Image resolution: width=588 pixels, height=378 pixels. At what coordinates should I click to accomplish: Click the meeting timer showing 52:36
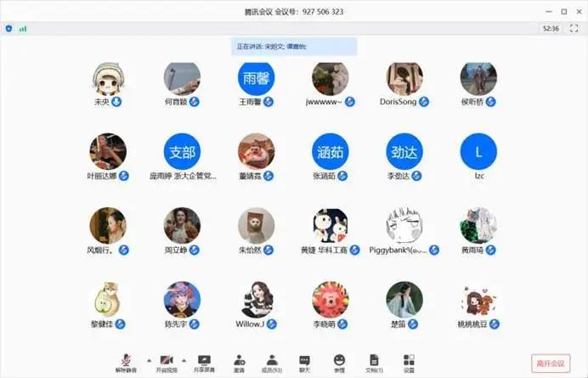click(551, 28)
